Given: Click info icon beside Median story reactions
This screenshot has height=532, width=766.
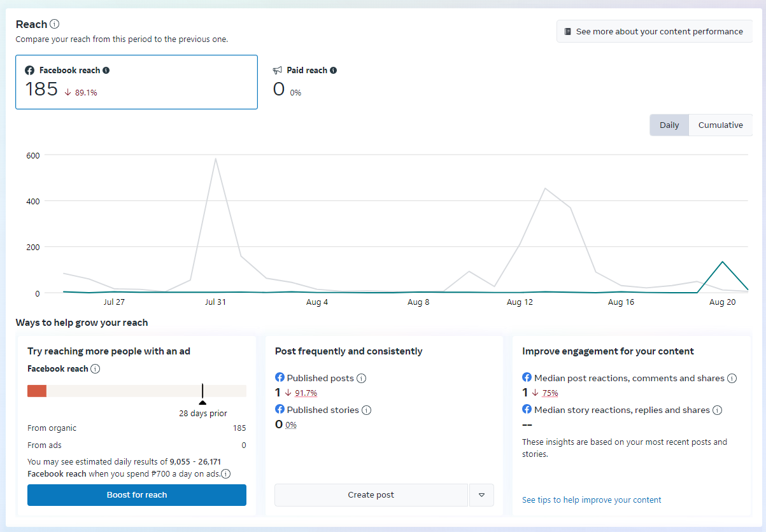Looking at the screenshot, I should (717, 410).
